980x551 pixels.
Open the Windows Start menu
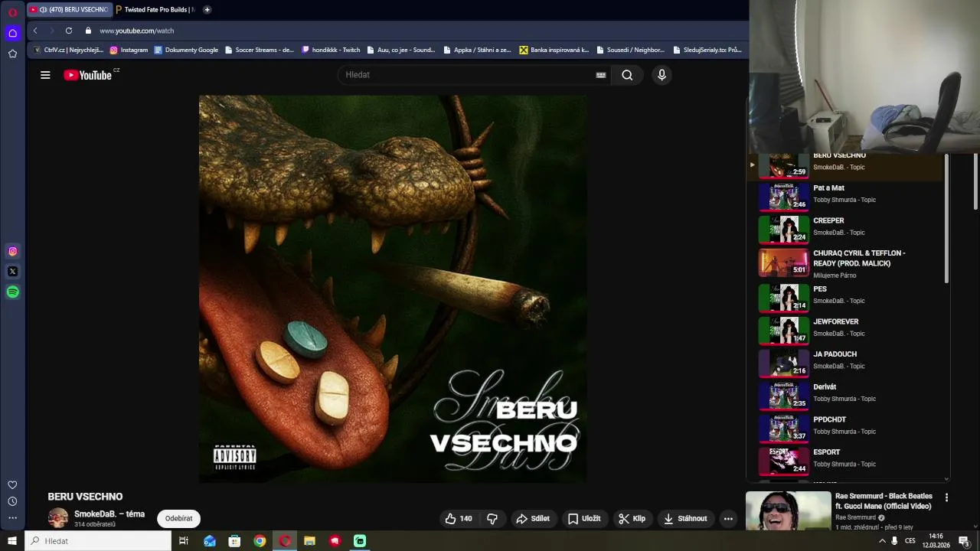[x=11, y=541]
